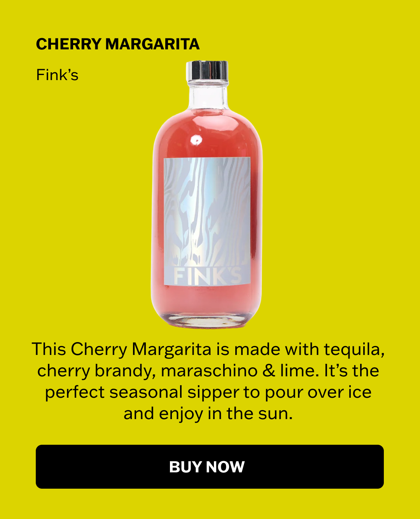Click the light reflection on the bottle shoulder
420x519 pixels.
[x=197, y=140]
